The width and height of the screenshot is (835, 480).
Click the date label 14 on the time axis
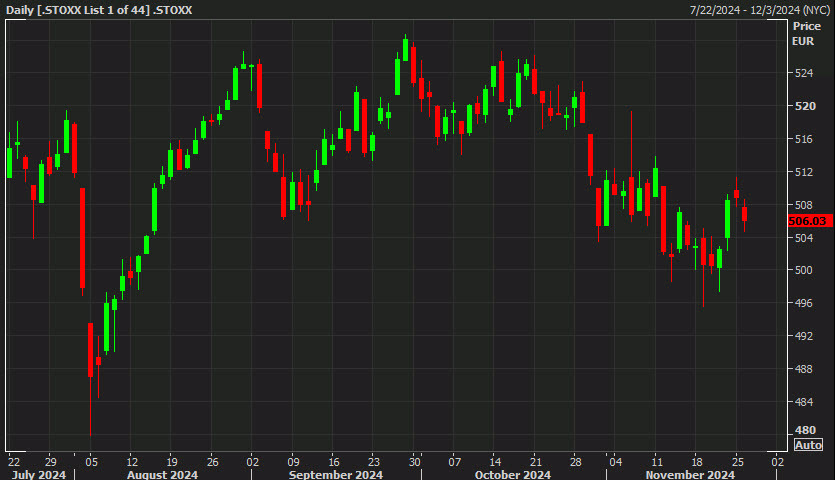click(495, 462)
